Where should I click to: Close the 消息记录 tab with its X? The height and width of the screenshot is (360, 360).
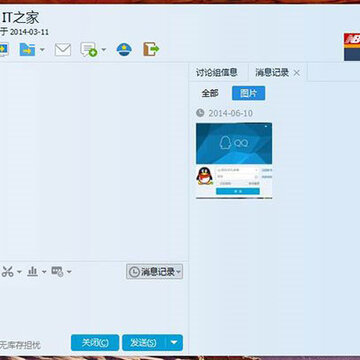[x=297, y=73]
